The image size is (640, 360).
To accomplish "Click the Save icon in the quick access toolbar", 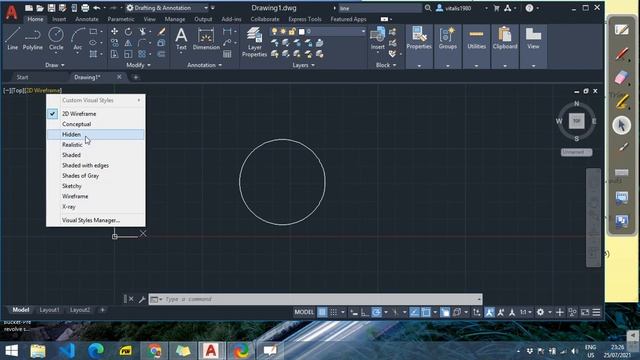I will [x=51, y=8].
